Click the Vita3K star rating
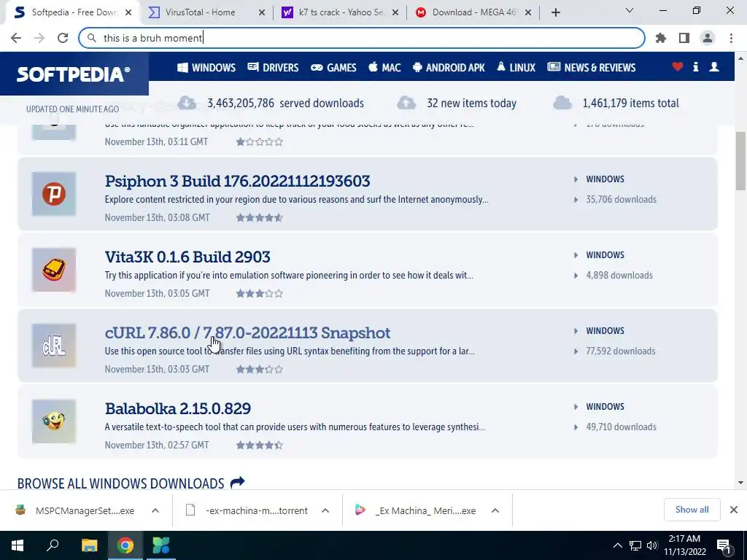Screen dimensions: 747x560 click(260, 293)
